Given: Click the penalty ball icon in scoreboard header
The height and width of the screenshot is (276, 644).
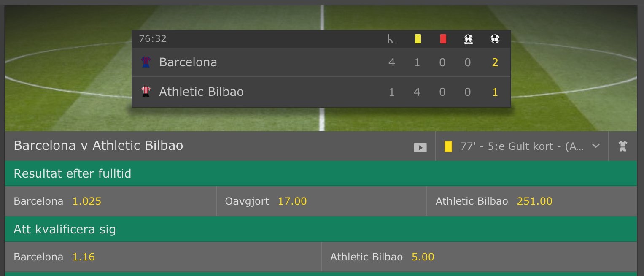Looking at the screenshot, I should pyautogui.click(x=468, y=39).
